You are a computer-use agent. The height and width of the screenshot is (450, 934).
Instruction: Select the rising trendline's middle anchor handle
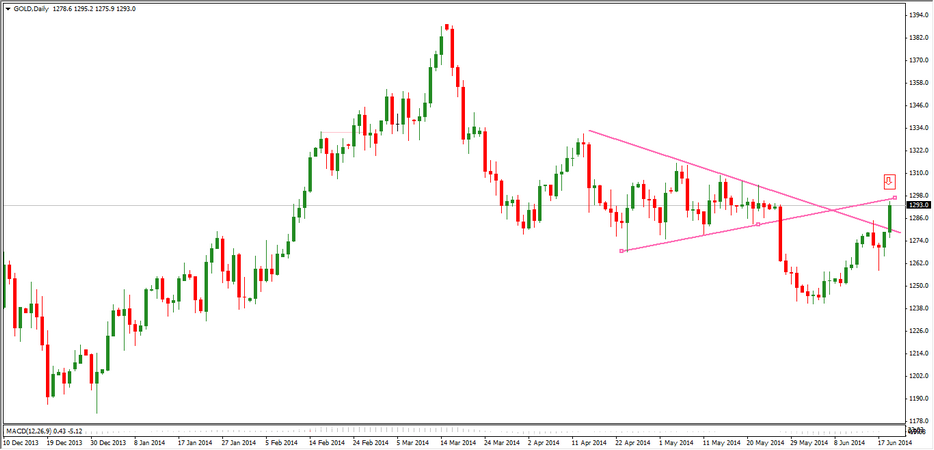pos(758,224)
